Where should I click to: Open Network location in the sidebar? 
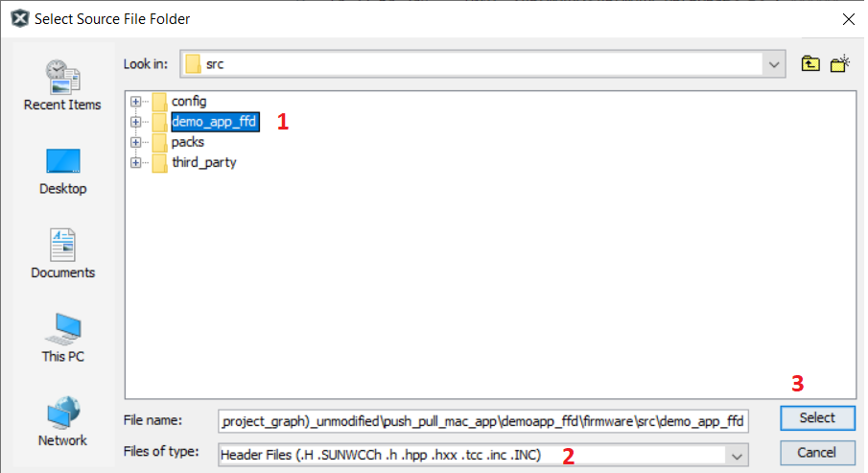pyautogui.click(x=62, y=421)
